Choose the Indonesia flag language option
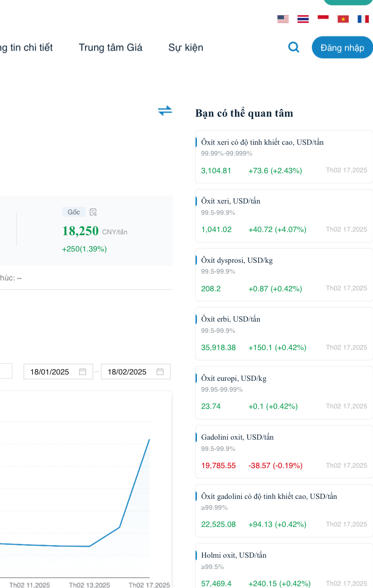The height and width of the screenshot is (588, 373). (323, 19)
